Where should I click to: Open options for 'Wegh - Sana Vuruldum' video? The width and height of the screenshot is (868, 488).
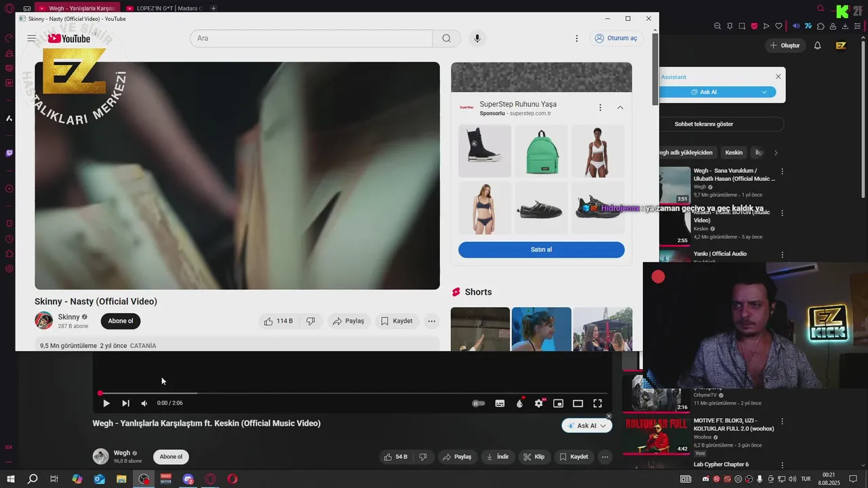point(782,172)
